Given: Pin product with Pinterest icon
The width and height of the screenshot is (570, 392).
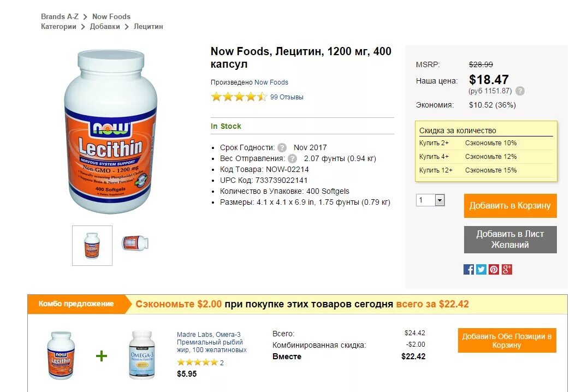Looking at the screenshot, I should point(494,270).
